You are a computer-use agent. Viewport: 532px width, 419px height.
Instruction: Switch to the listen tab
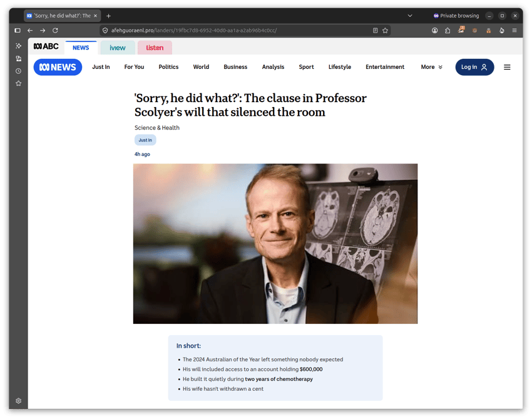(x=155, y=48)
